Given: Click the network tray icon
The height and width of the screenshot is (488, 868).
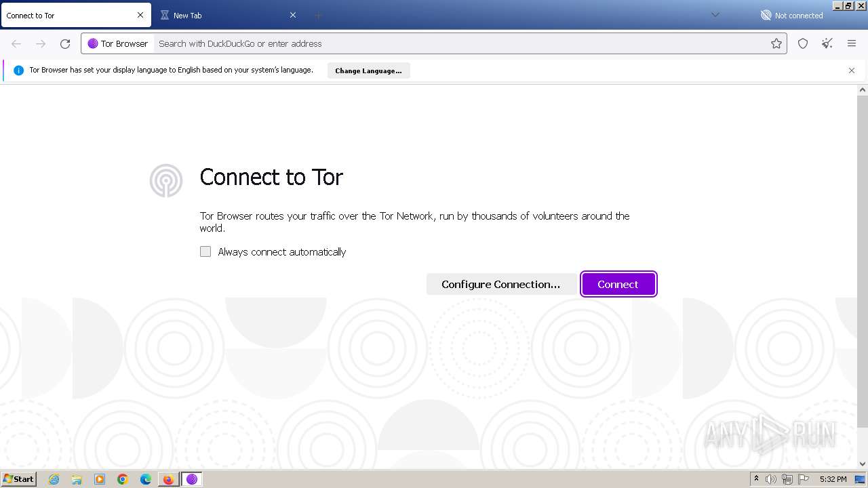Looking at the screenshot, I should point(787,479).
